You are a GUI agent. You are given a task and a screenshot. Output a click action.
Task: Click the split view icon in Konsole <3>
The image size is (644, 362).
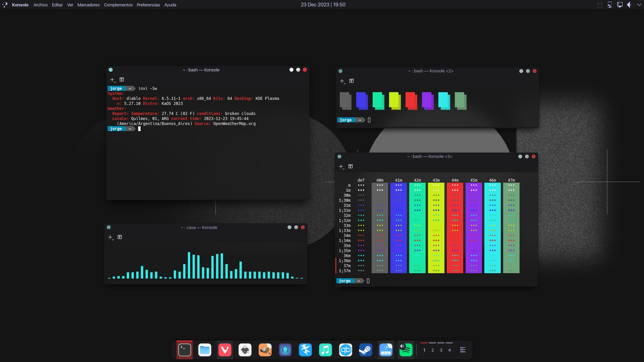[350, 166]
